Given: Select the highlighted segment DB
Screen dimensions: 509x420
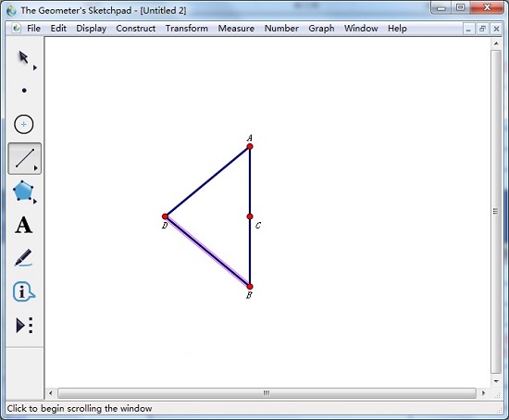Looking at the screenshot, I should [207, 252].
